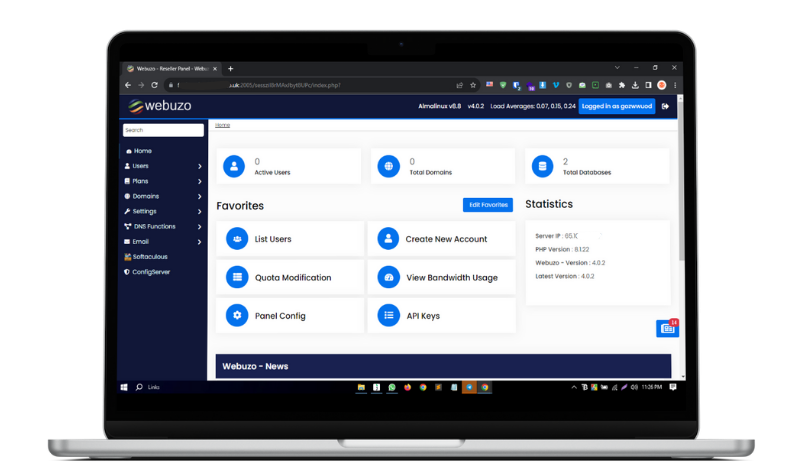The image size is (800, 466).
Task: Open File Explorer from the taskbar
Action: pyautogui.click(x=361, y=387)
